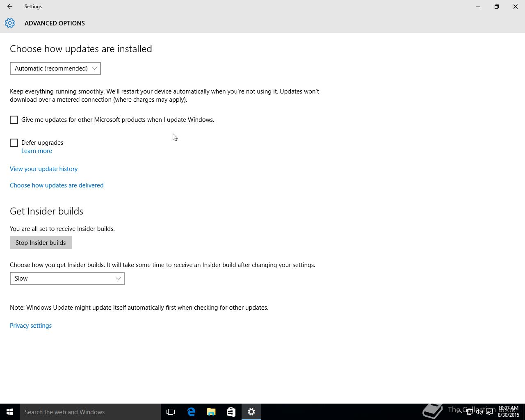Viewport: 525px width, 420px height.
Task: Open the Slow Insider builds dropdown
Action: (x=67, y=278)
